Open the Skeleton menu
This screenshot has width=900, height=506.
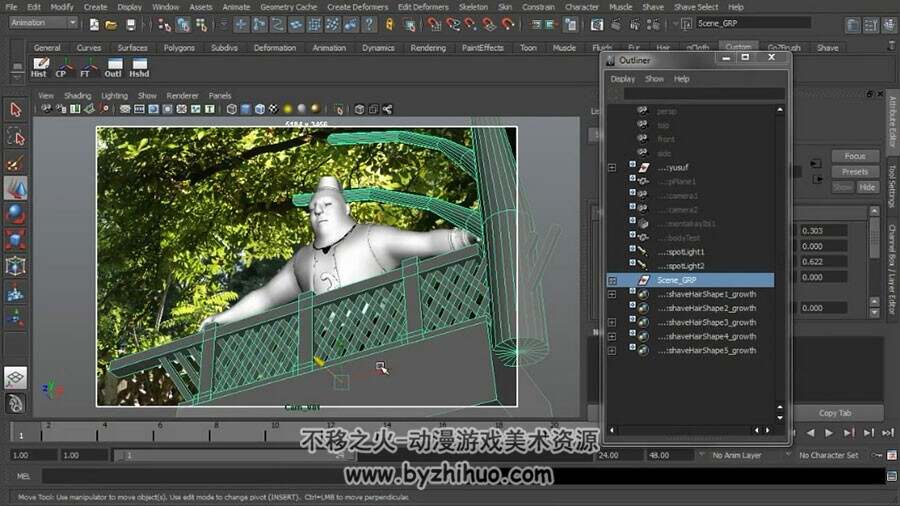click(473, 7)
